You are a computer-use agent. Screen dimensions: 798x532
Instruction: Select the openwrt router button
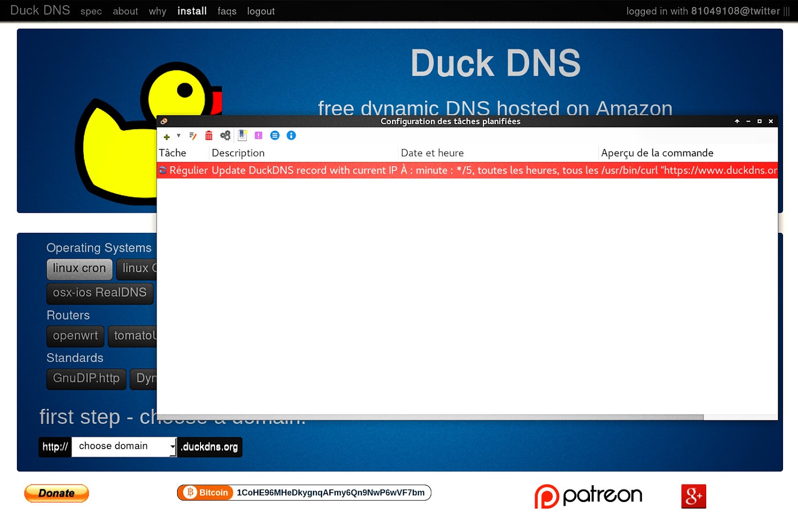[75, 336]
